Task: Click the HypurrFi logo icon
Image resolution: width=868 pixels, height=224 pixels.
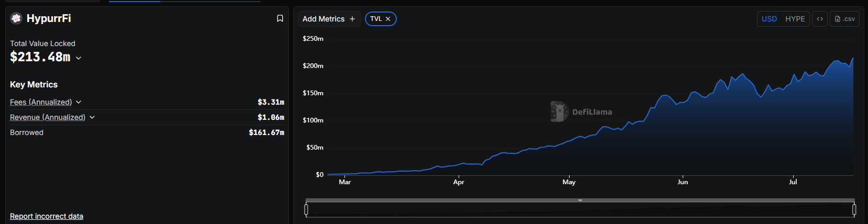Action: [16, 18]
